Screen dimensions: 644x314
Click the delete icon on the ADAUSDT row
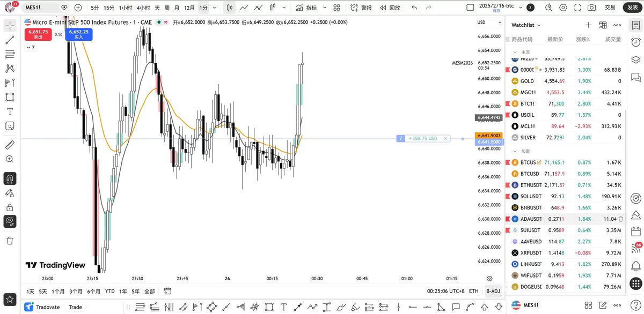(620, 219)
